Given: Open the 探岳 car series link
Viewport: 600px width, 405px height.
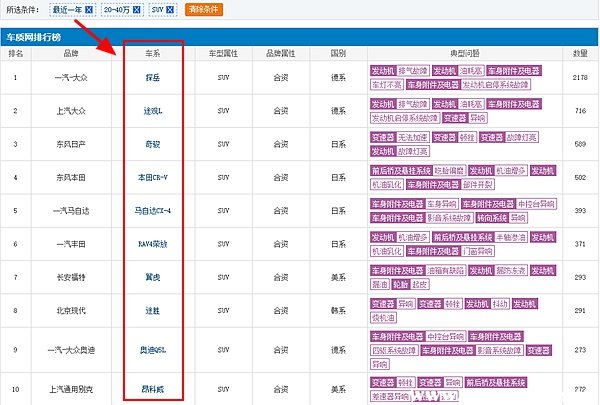Looking at the screenshot, I should pyautogui.click(x=152, y=76).
